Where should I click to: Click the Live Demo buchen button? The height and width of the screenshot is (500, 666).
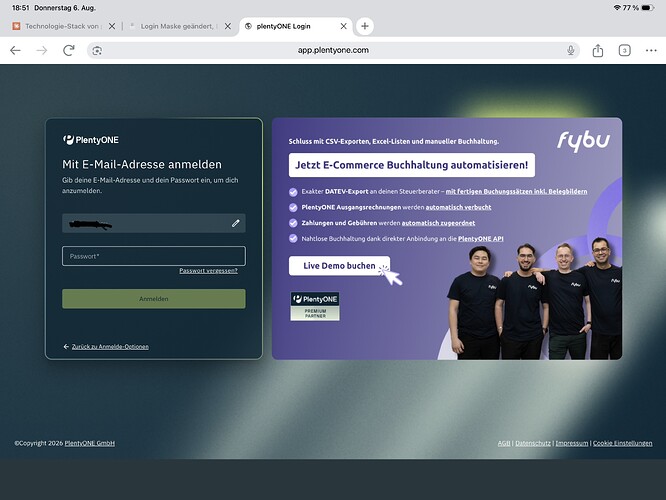(339, 266)
